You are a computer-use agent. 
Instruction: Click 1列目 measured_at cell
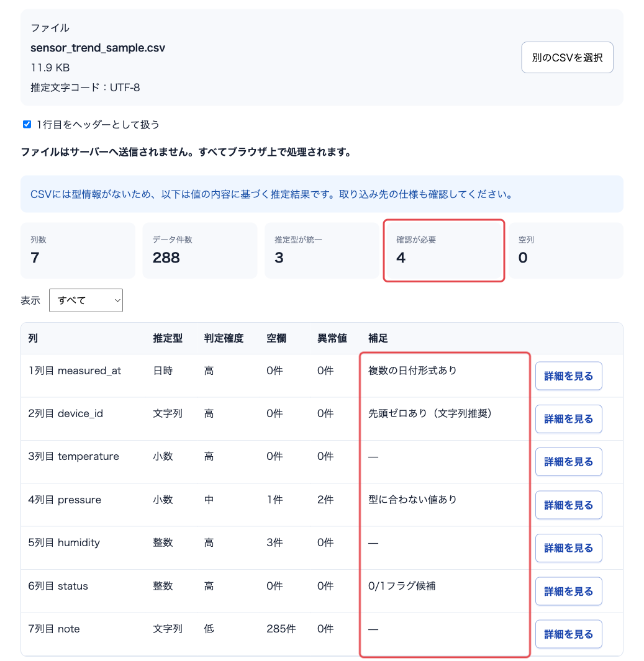(75, 371)
